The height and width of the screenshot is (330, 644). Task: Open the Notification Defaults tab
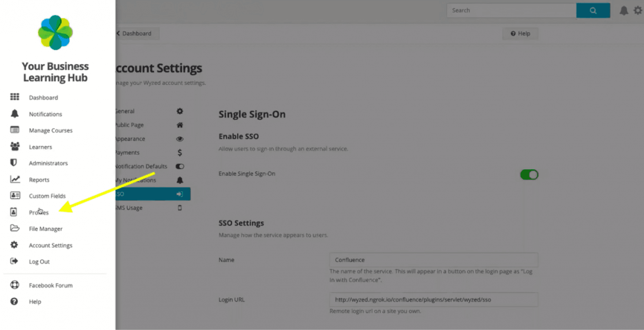coord(153,166)
